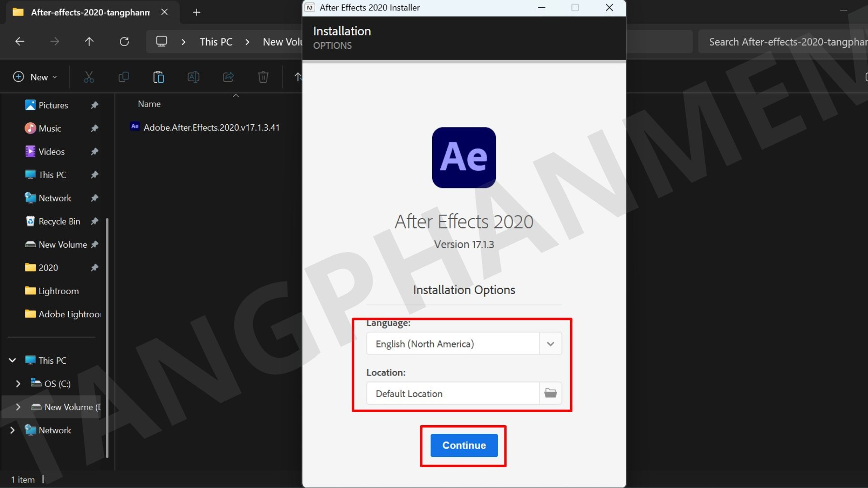Close the After-effects-2020 Explorer tab
This screenshot has width=868, height=488.
tap(165, 12)
